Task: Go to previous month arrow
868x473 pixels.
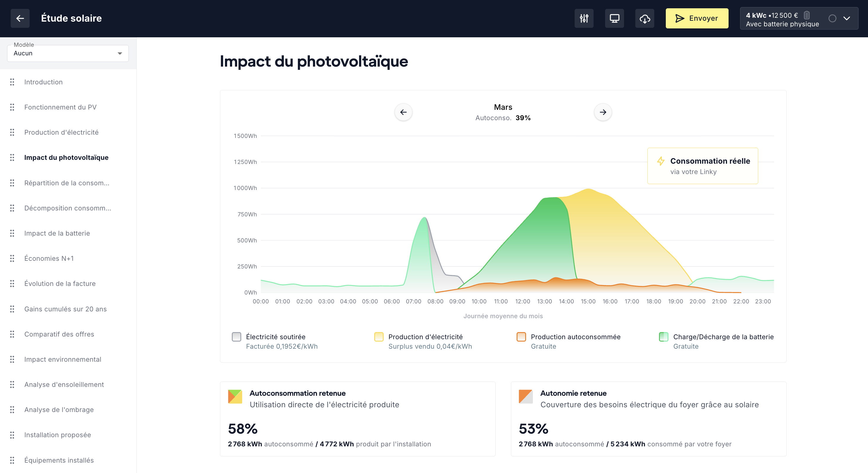Action: coord(403,112)
